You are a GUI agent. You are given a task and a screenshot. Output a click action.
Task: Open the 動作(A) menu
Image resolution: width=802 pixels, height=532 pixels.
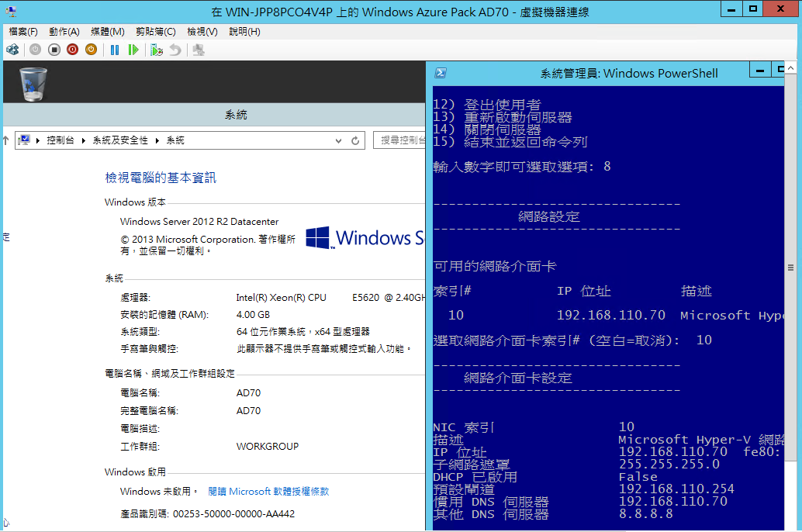pyautogui.click(x=64, y=32)
